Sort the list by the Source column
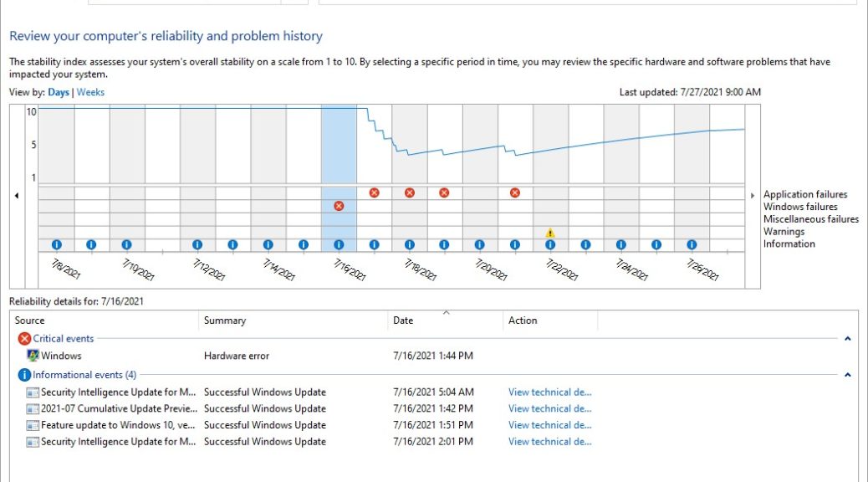868x482 pixels. coord(104,320)
